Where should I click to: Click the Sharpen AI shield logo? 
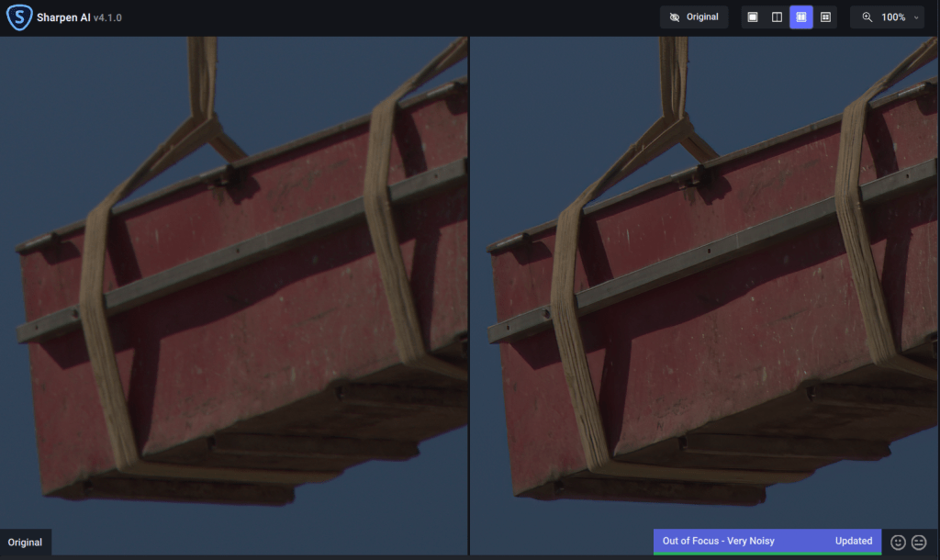tap(18, 17)
